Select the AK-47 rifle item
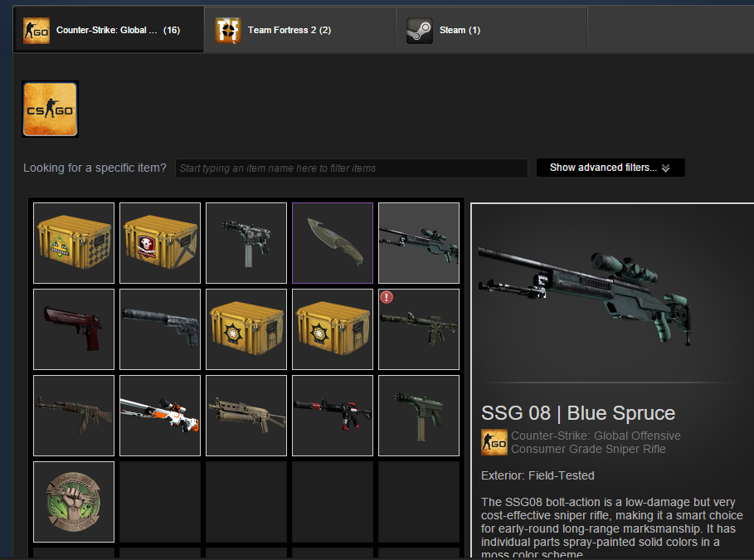The image size is (754, 560). click(74, 416)
